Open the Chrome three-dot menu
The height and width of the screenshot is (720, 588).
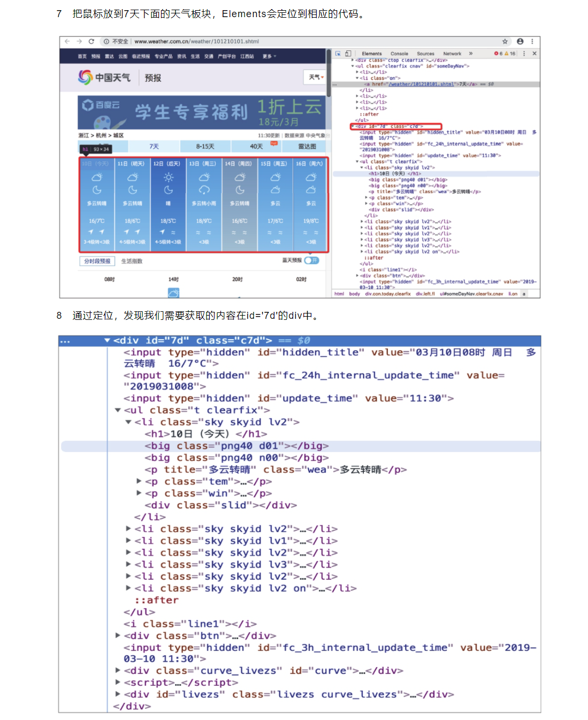532,41
